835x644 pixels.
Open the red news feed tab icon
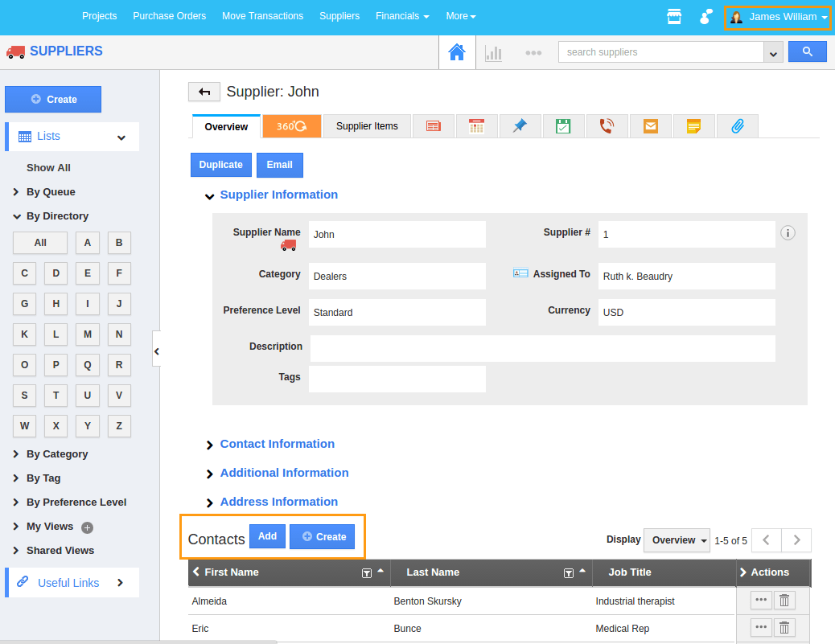coord(434,126)
